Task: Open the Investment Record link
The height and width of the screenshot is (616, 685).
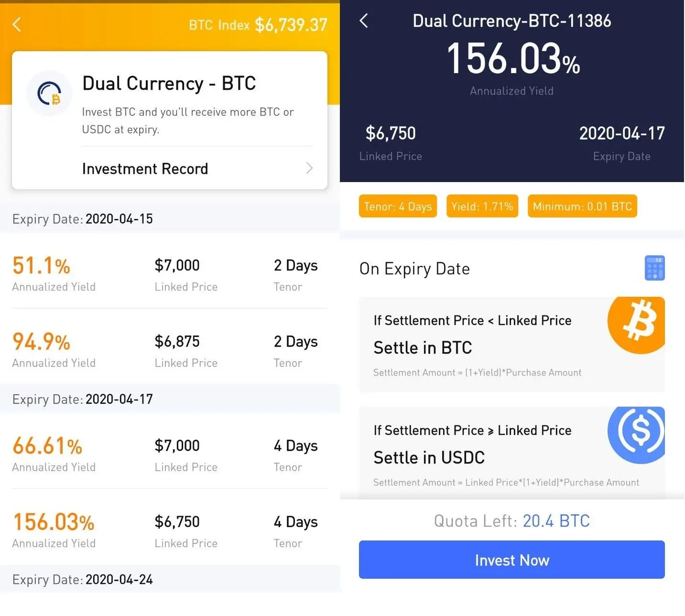Action: (x=145, y=169)
